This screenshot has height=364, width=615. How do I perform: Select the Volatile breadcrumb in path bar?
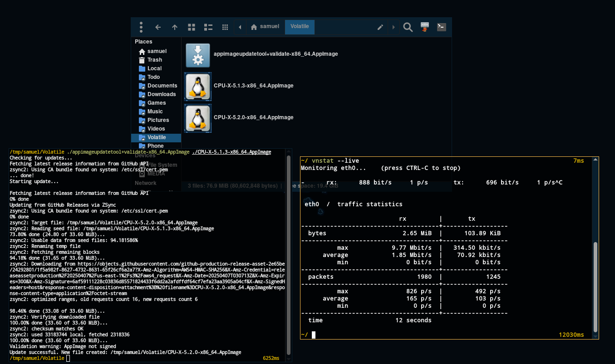[x=300, y=27]
